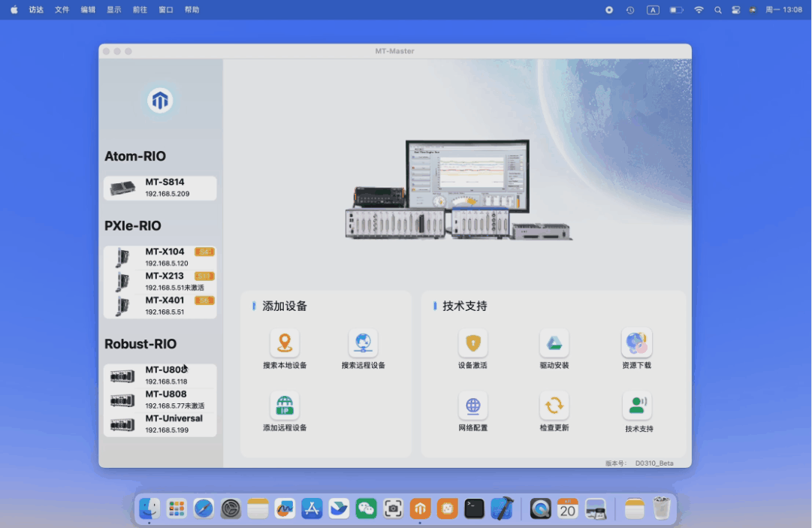Open 网络配置 network globe icon
812x528 pixels.
click(x=472, y=406)
